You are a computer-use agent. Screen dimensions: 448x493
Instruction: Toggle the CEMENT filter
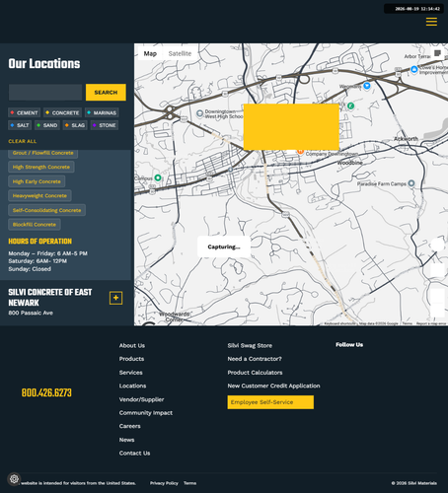click(24, 112)
